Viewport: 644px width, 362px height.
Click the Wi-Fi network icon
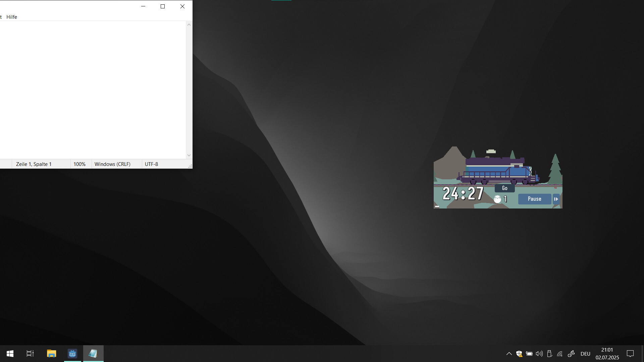click(560, 354)
